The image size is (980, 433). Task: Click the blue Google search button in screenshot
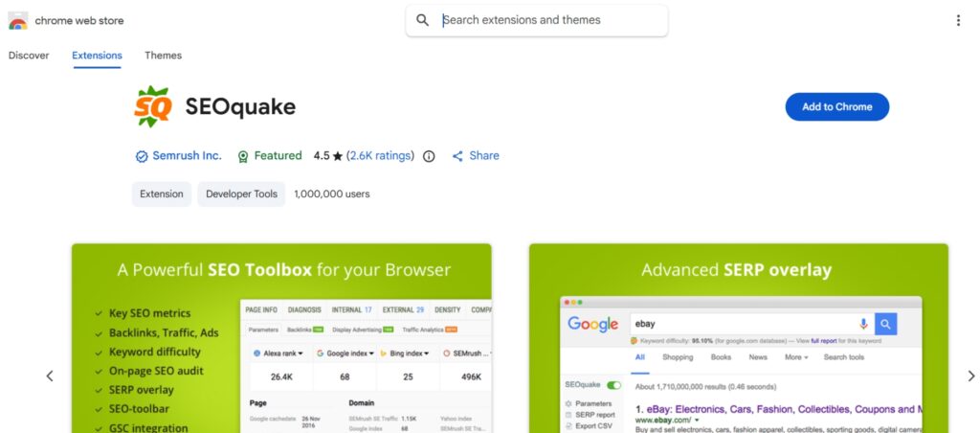(885, 324)
